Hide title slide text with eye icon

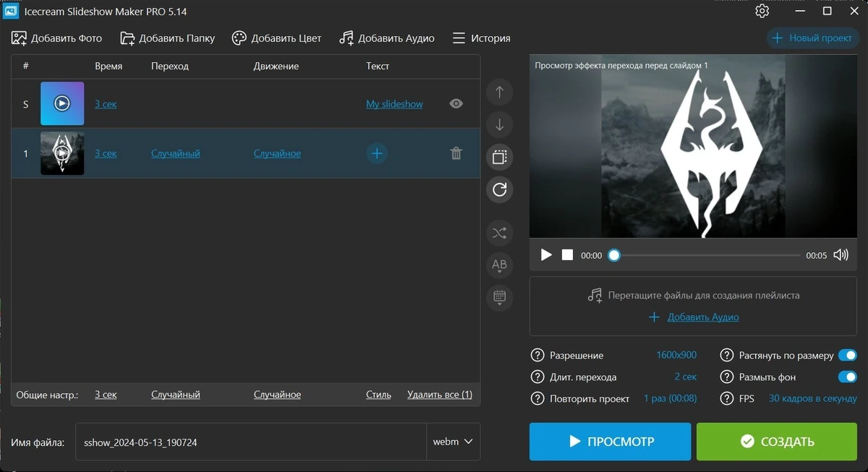click(456, 103)
